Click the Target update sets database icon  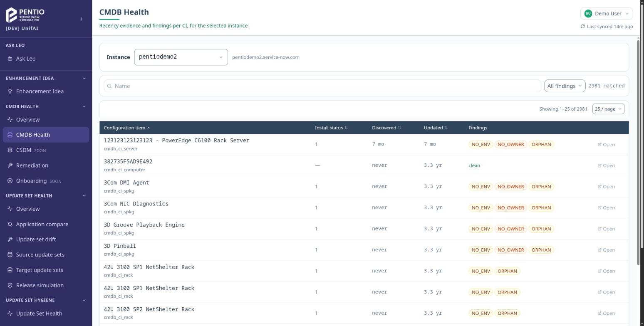[x=10, y=270]
